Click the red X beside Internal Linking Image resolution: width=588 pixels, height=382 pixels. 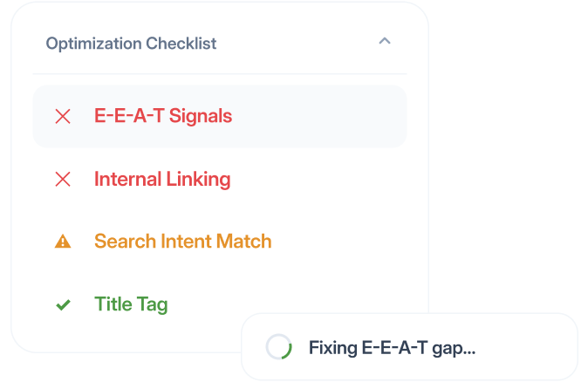click(x=63, y=179)
